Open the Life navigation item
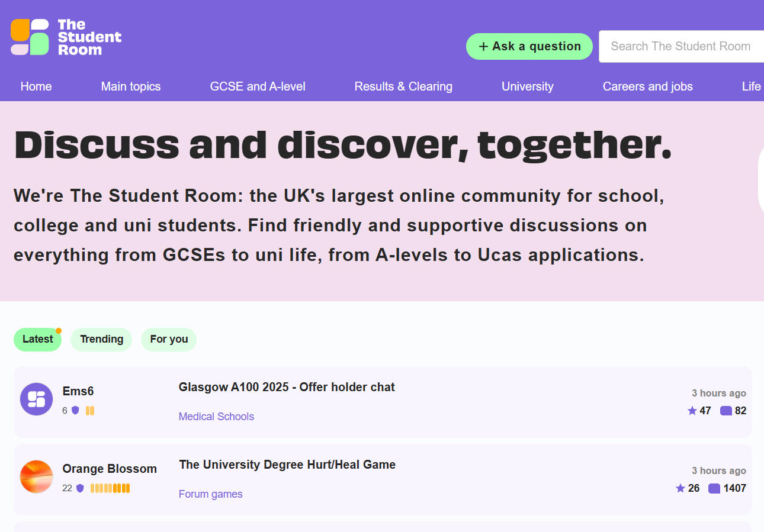Image resolution: width=764 pixels, height=532 pixels. (752, 86)
